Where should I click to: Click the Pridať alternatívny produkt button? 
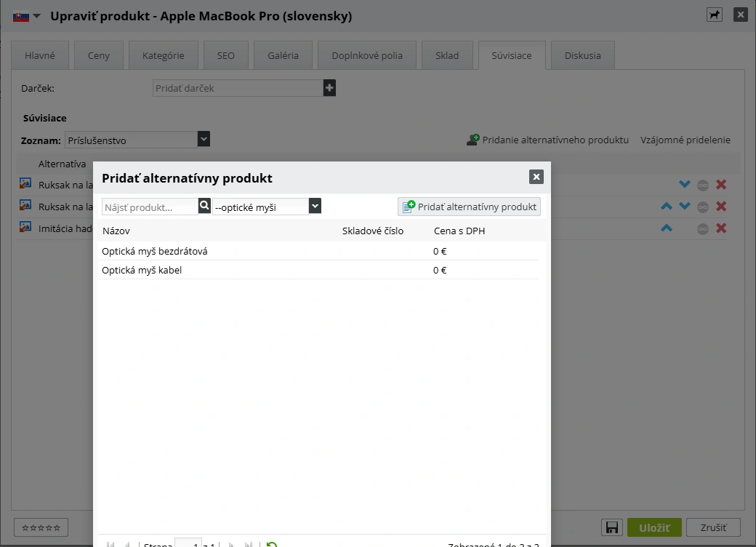[469, 207]
